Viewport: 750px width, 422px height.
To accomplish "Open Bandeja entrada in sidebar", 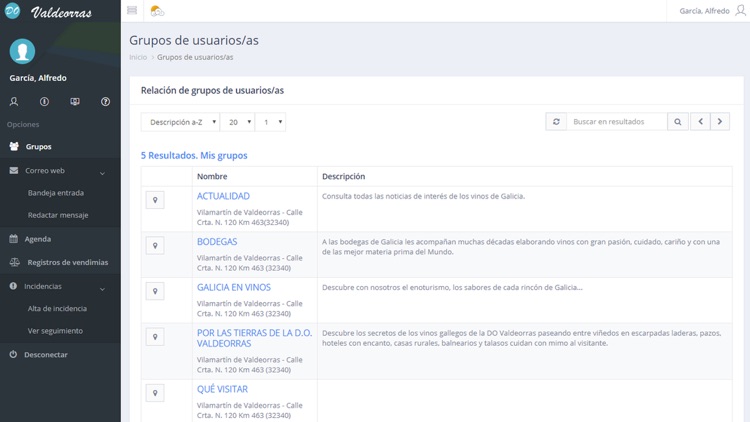I will [x=55, y=193].
